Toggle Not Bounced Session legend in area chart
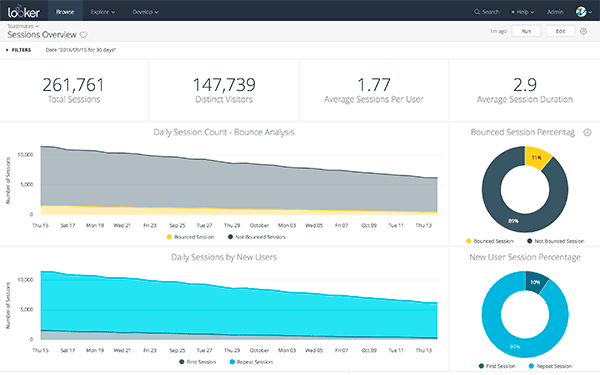600x375 pixels. [x=256, y=237]
